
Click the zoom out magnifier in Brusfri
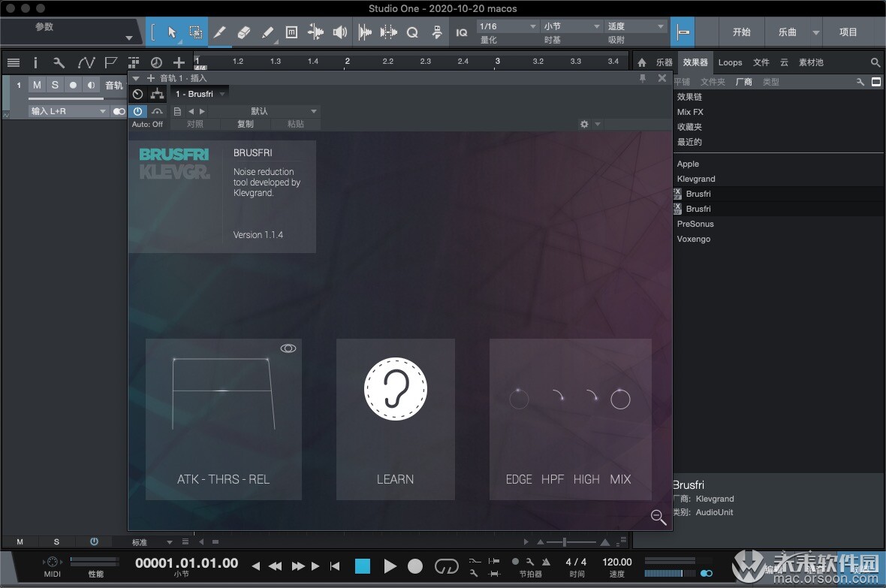point(658,517)
